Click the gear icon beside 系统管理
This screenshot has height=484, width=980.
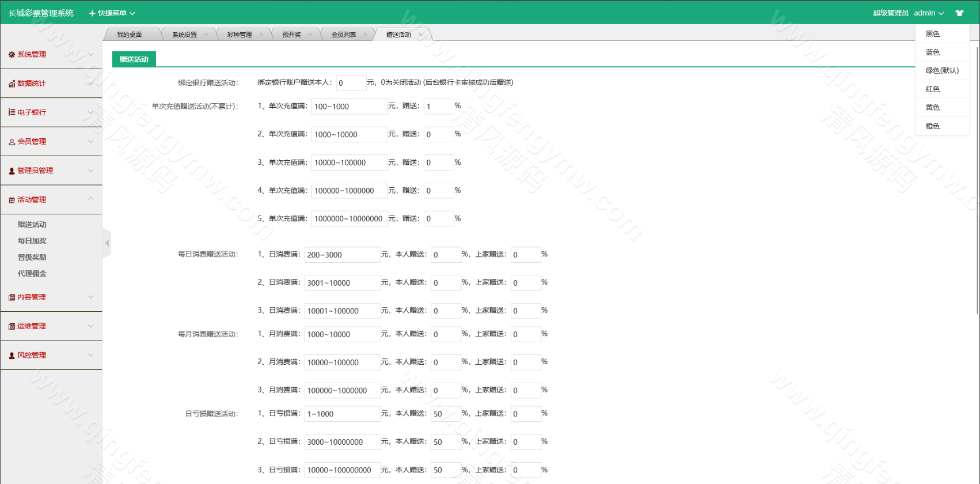[12, 55]
